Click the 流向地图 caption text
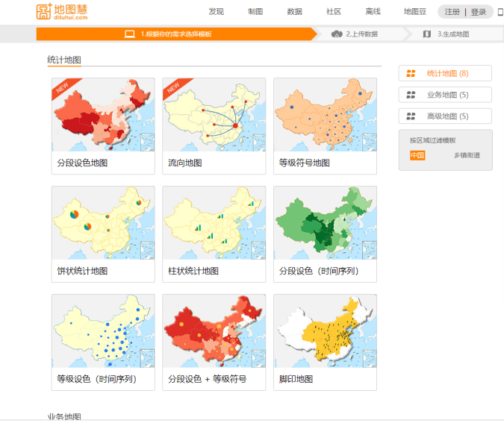This screenshot has width=504, height=423. [185, 163]
